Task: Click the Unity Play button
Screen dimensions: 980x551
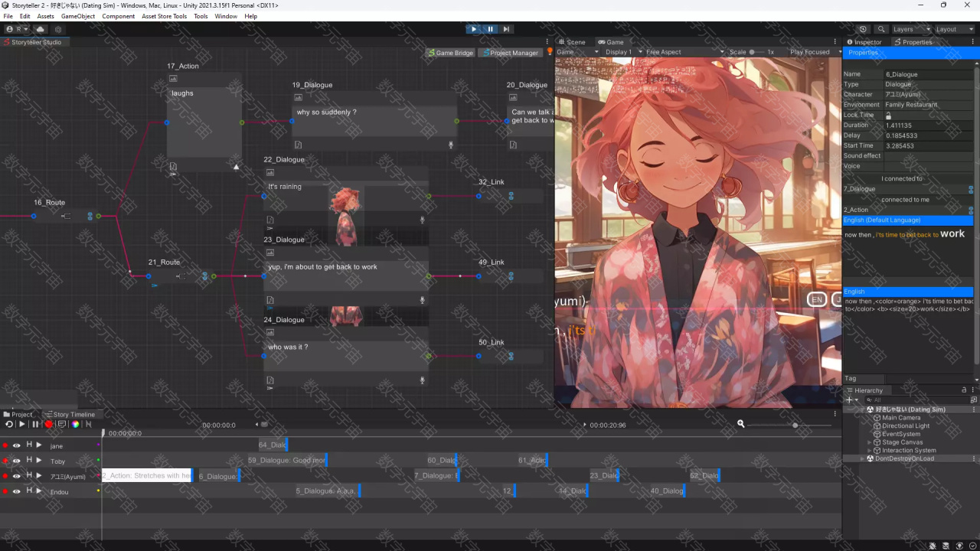Action: pos(474,29)
